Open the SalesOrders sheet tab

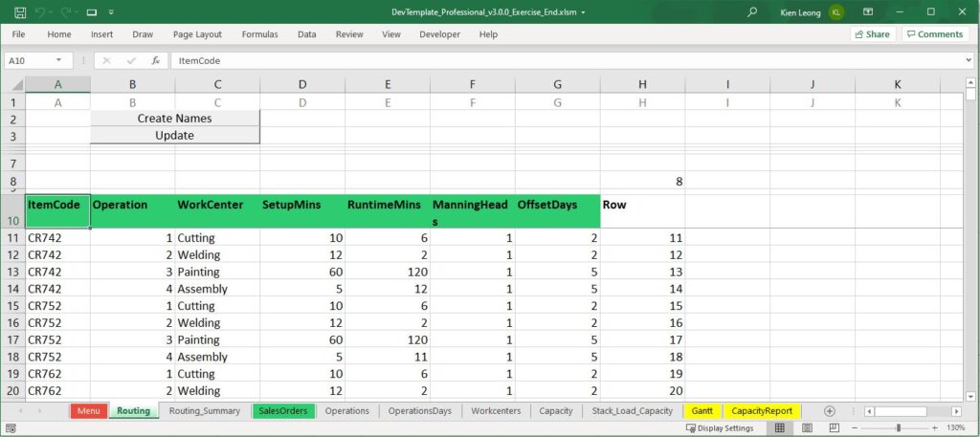tap(283, 411)
